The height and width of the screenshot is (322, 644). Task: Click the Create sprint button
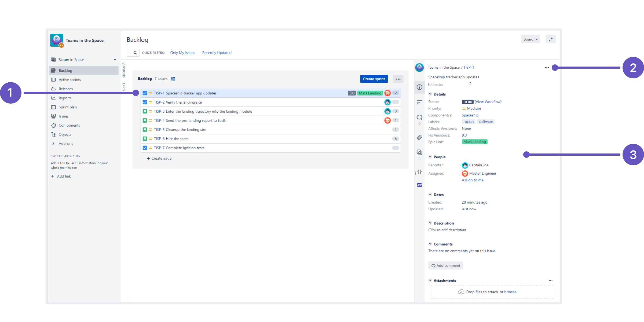374,79
